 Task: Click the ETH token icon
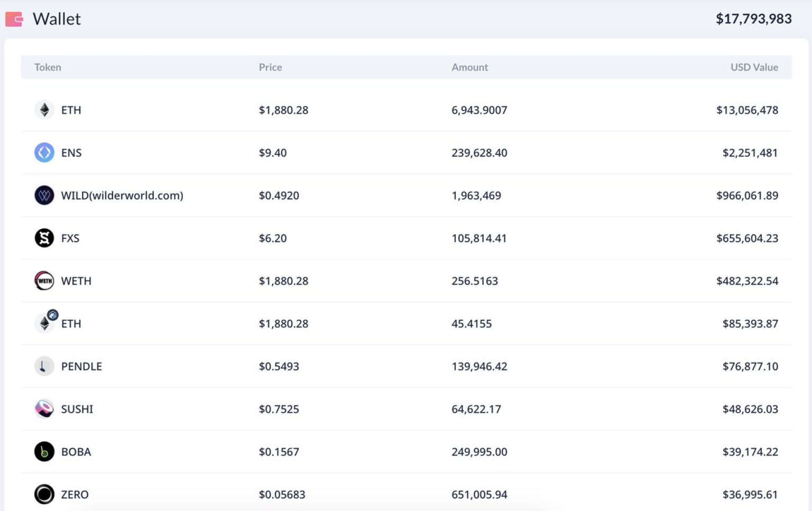pos(44,110)
